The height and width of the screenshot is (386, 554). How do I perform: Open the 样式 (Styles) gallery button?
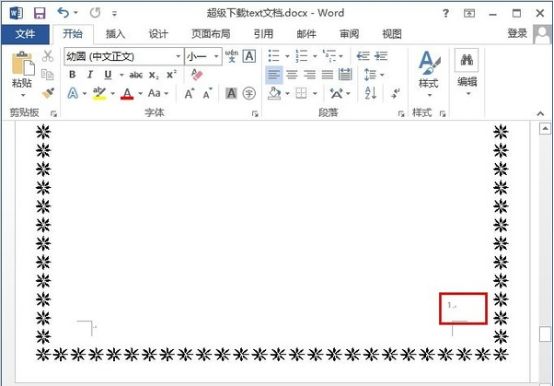tap(429, 74)
